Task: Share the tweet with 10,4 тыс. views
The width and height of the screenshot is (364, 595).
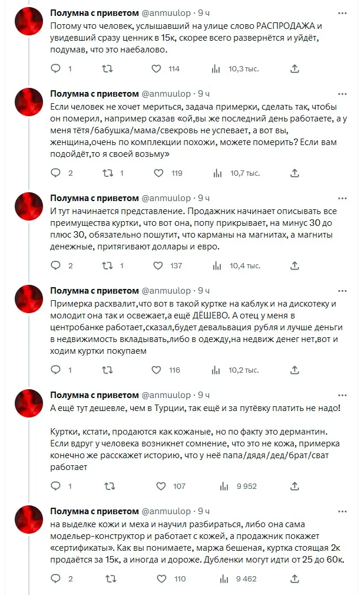Action: (x=294, y=266)
